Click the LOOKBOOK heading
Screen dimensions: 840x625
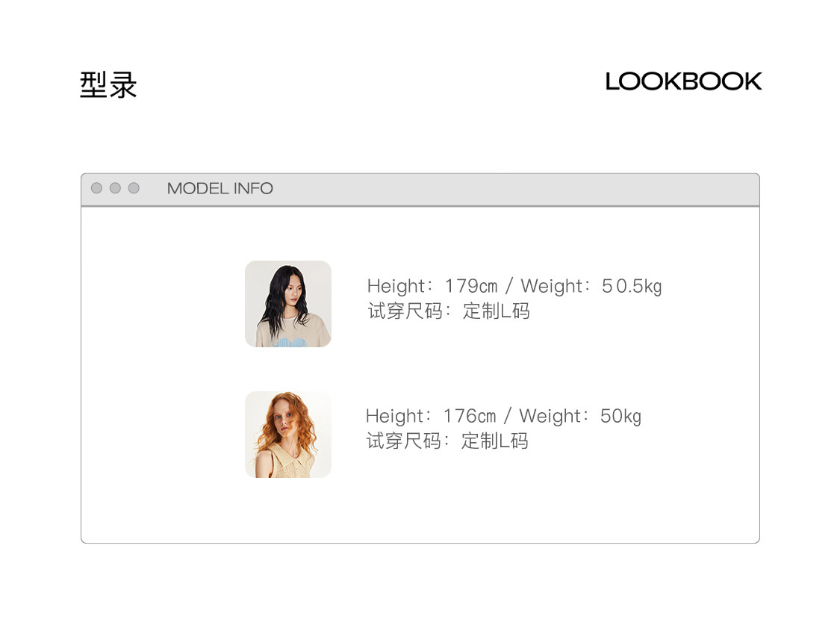click(x=683, y=82)
